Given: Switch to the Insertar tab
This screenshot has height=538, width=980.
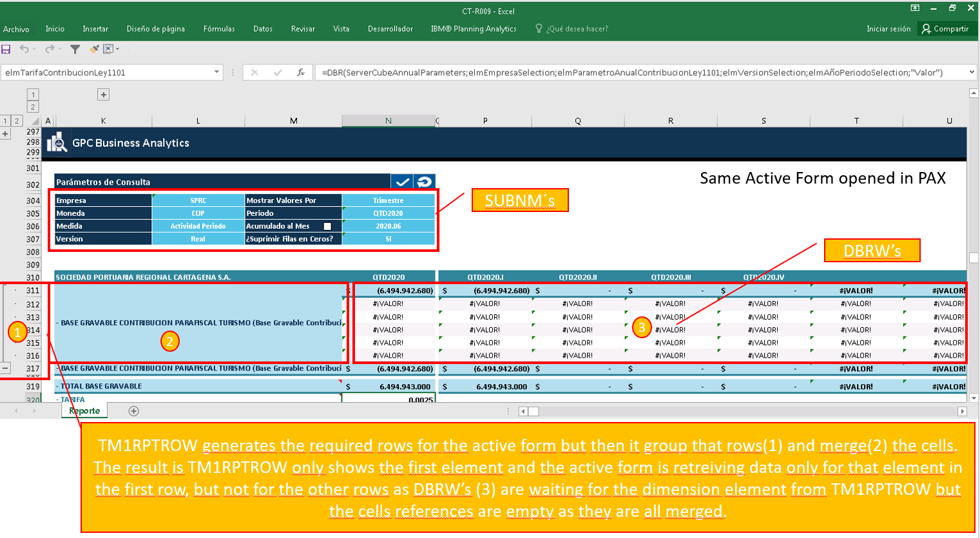Looking at the screenshot, I should pos(95,29).
